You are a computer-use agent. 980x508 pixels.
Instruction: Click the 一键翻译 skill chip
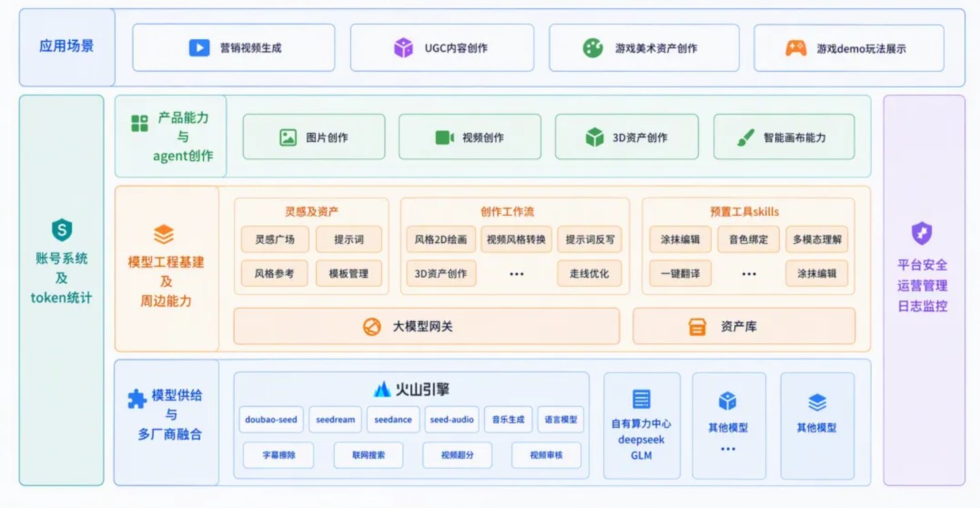point(680,274)
